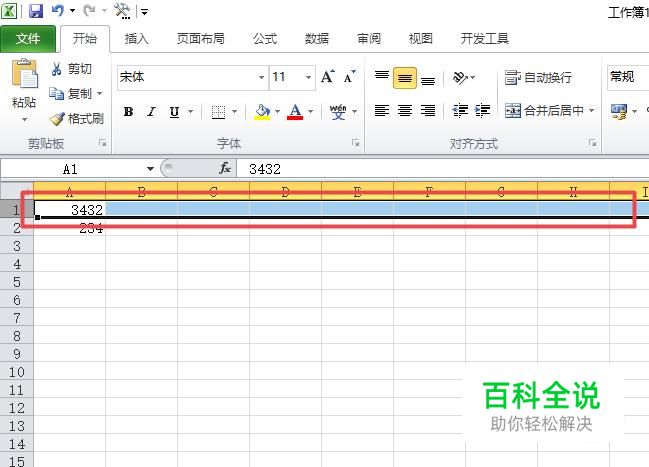Toggle center text horizontally
Viewport: 649px width, 467px height.
pyautogui.click(x=405, y=111)
